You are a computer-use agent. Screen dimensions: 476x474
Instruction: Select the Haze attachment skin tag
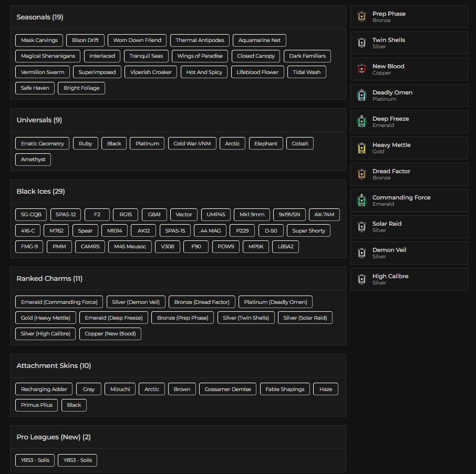pos(326,389)
